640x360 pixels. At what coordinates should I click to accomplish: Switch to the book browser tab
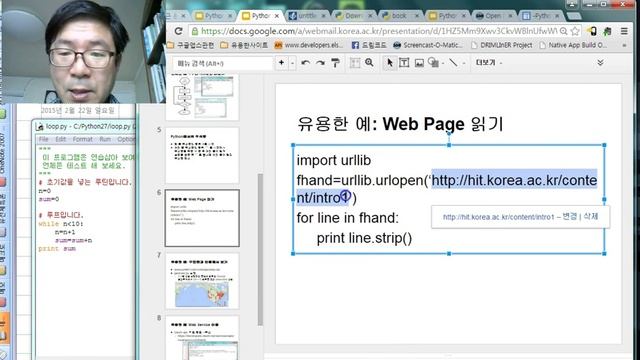pos(400,16)
